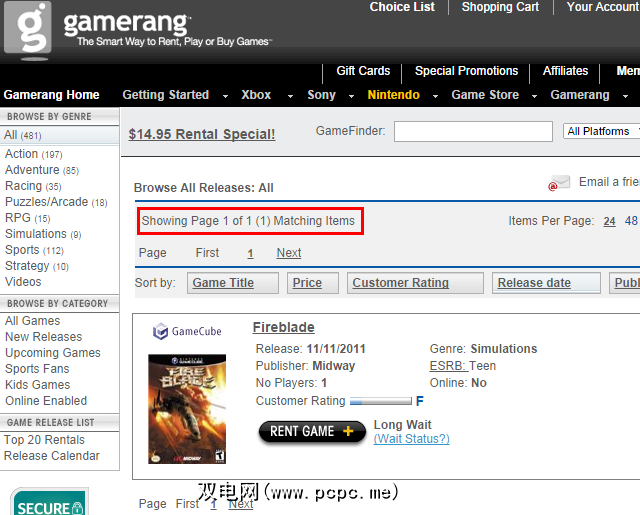Screen dimensions: 640x515
Task: Sort by Release date
Action: click(546, 283)
